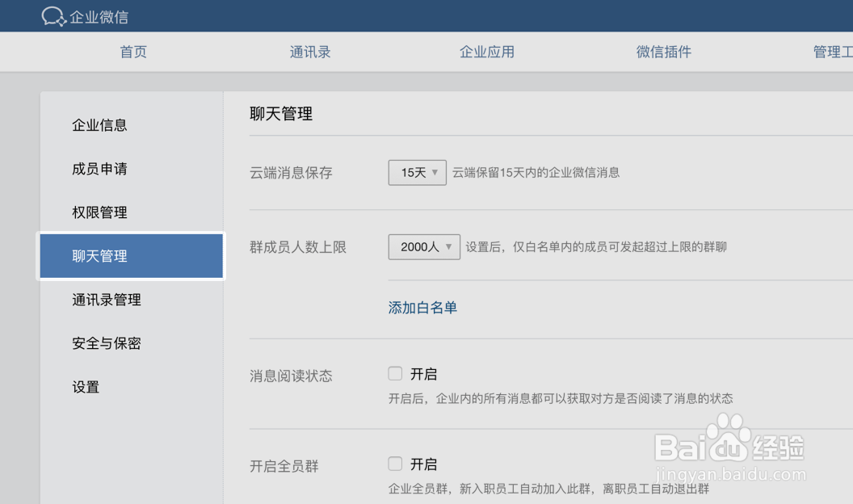The width and height of the screenshot is (853, 504).
Task: Enable the 开启全员群 checkbox
Action: [395, 463]
